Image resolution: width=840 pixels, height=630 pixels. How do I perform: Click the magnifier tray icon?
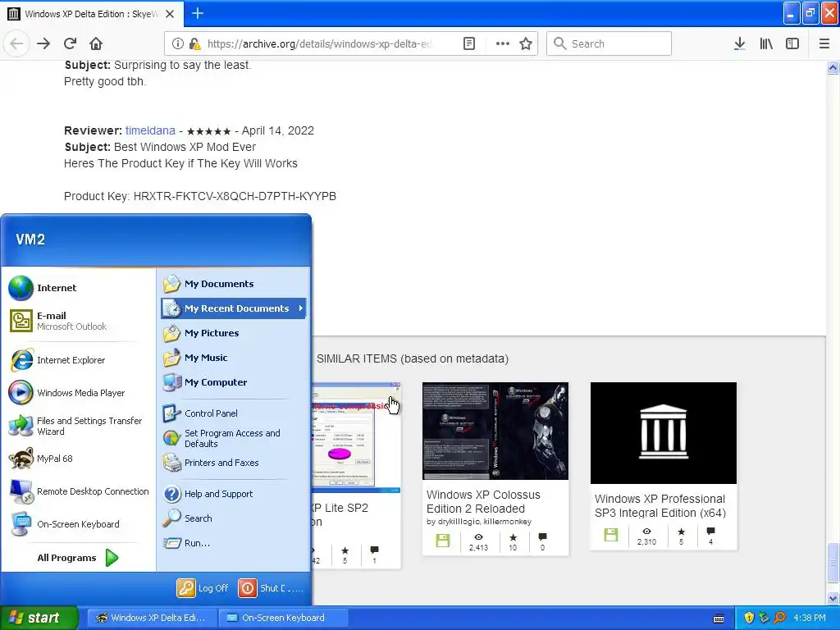(x=779, y=618)
